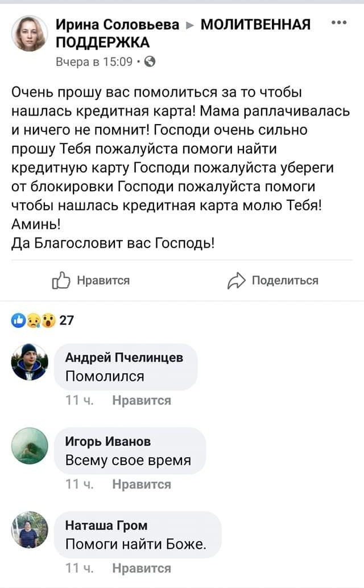The height and width of the screenshot is (588, 364).
Task: Like Андрей Пчелинцев's comment via Нравится
Action: pyautogui.click(x=142, y=401)
